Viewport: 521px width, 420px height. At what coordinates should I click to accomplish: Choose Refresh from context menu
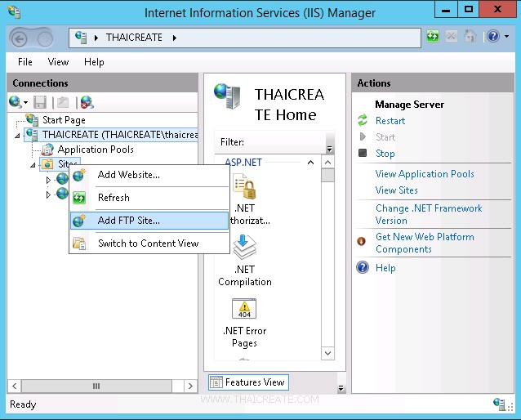149,198
